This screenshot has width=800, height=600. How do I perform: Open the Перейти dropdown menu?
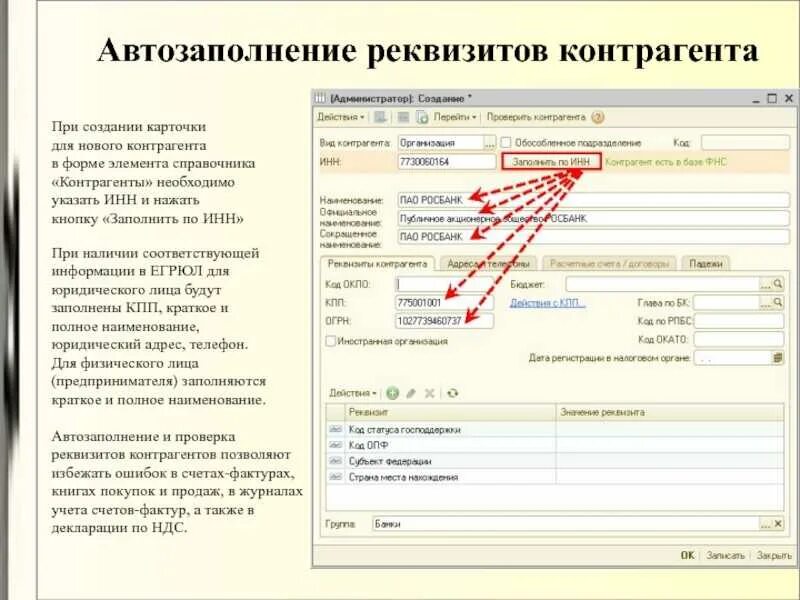[x=455, y=117]
